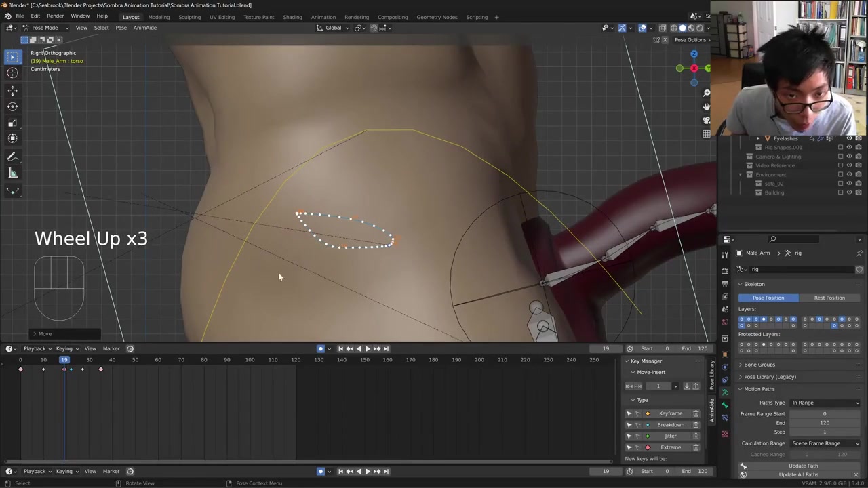Activate the 3D Cursor tool

tap(12, 73)
